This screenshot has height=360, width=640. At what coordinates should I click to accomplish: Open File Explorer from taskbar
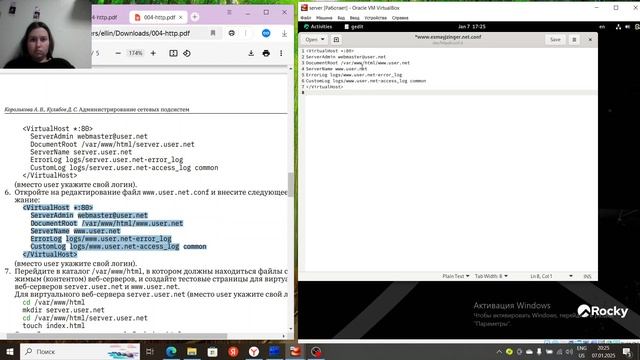[192, 351]
